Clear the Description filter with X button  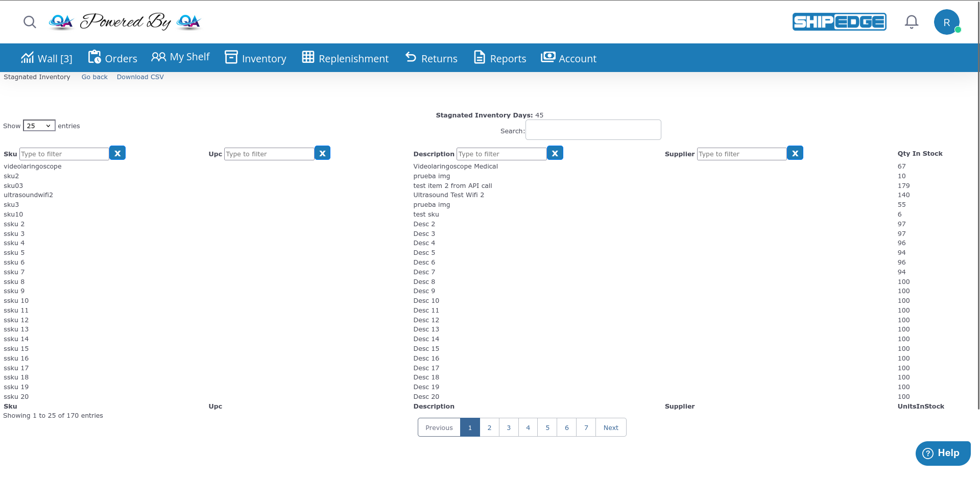555,153
